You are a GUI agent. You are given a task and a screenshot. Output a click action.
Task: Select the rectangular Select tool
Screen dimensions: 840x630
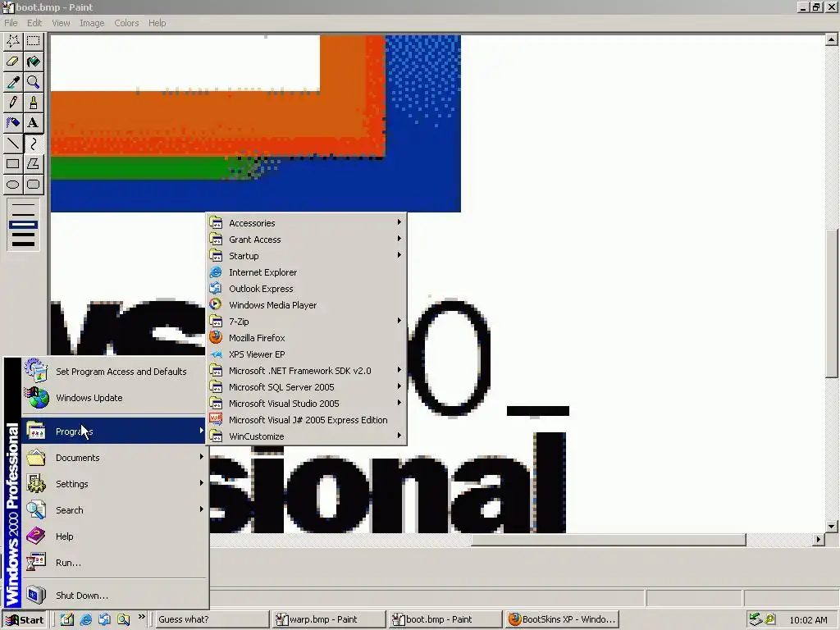pyautogui.click(x=33, y=41)
